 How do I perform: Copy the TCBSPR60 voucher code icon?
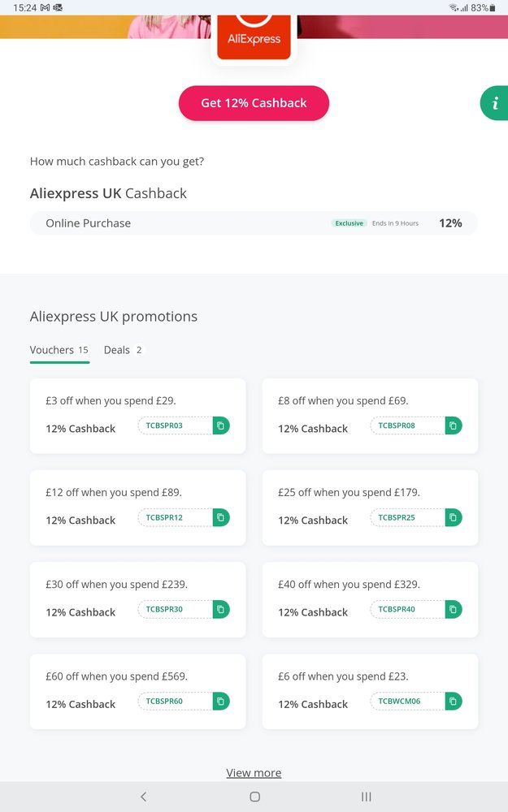click(221, 701)
